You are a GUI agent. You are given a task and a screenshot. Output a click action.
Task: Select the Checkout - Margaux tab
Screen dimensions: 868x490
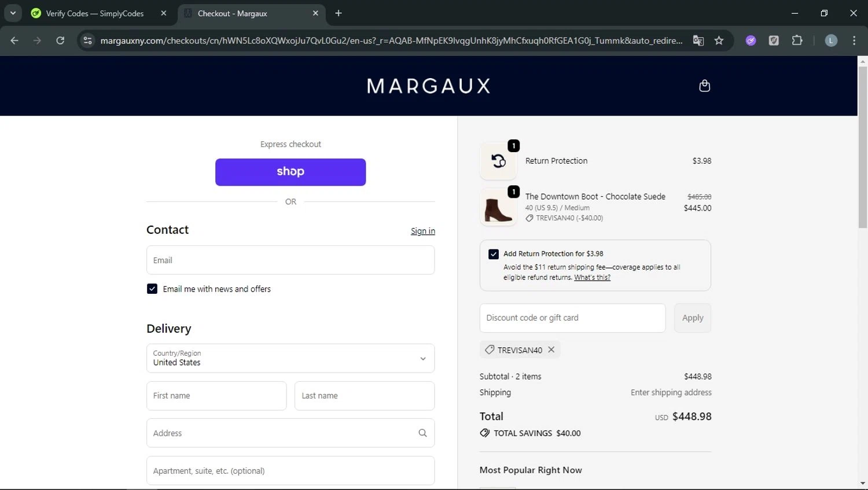233,13
